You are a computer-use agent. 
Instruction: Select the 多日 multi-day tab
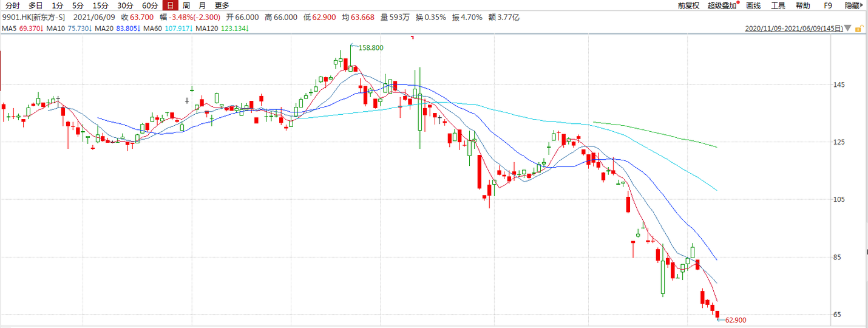35,5
